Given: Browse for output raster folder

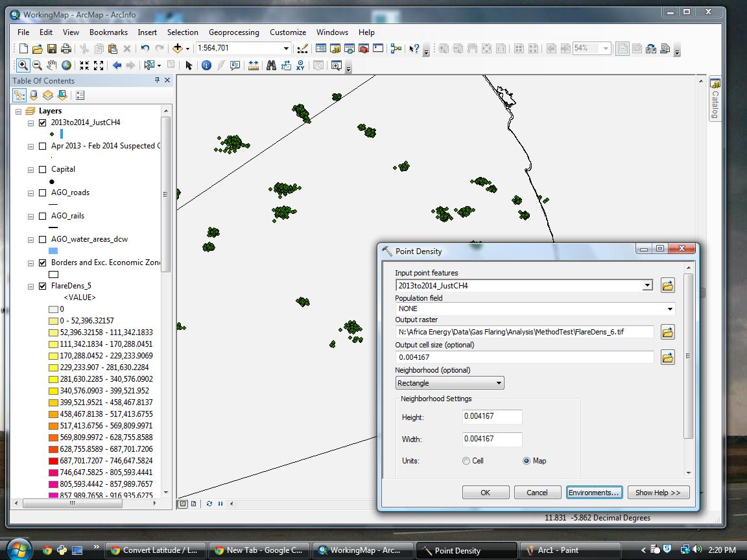Looking at the screenshot, I should pos(667,332).
